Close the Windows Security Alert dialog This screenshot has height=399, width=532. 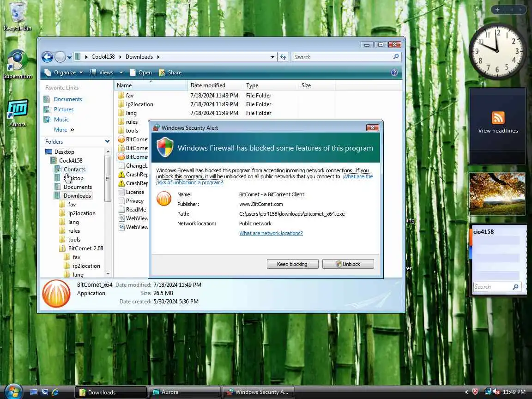373,127
